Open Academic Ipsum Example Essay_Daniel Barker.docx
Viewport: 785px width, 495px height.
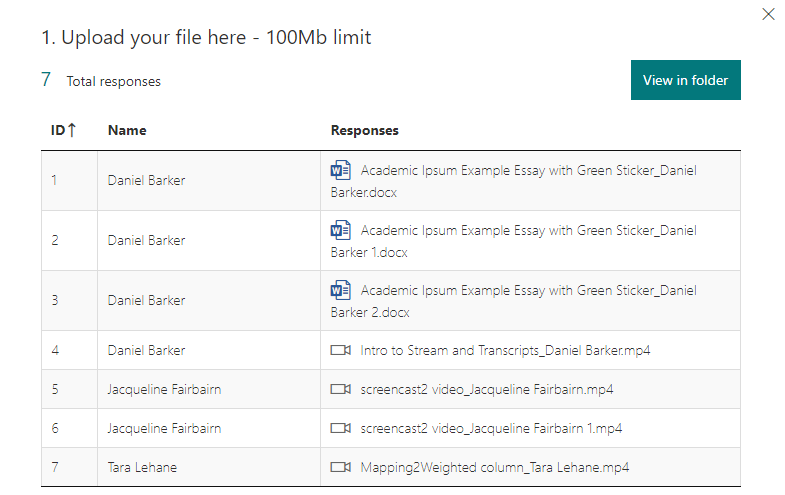[514, 181]
